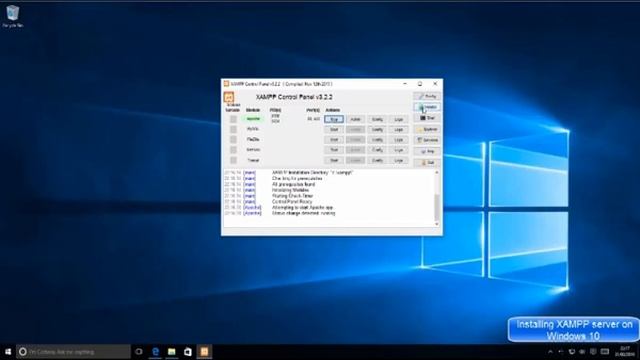This screenshot has width=640, height=360.
Task: Open File Explorer from the taskbar
Action: point(172,351)
